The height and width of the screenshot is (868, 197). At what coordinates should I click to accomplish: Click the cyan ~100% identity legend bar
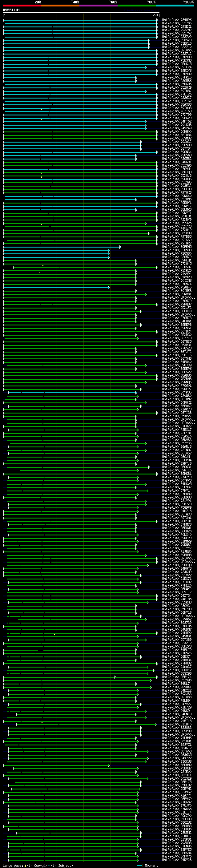(x=175, y=6)
